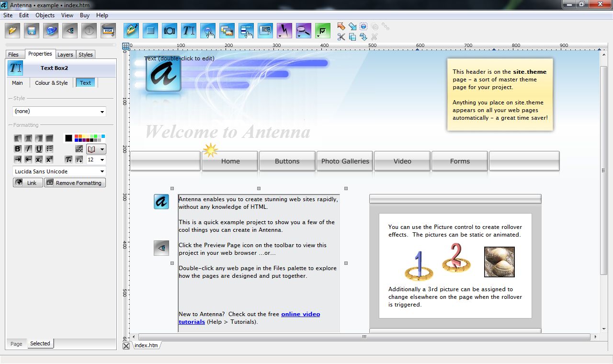Open the Style dropdown showing (none)

pyautogui.click(x=59, y=111)
